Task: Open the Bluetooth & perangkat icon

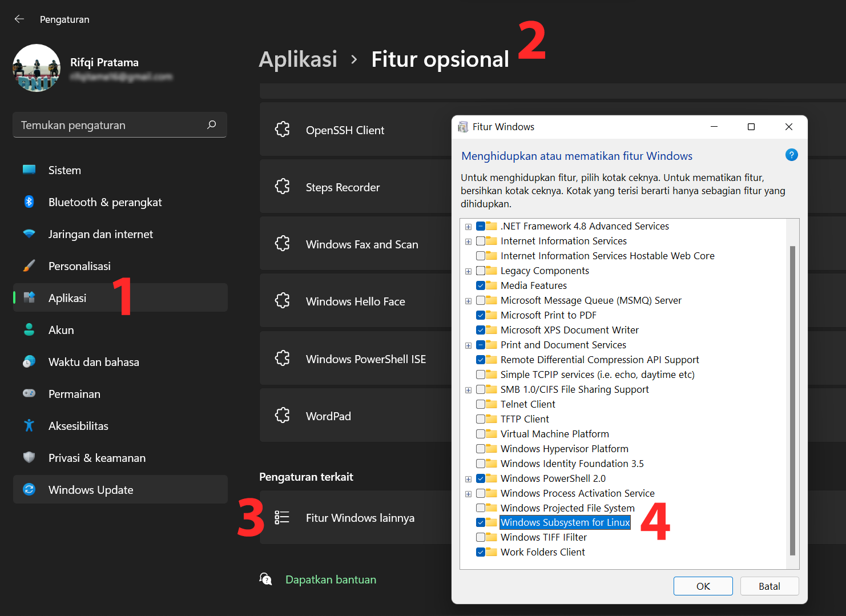Action: 29,202
